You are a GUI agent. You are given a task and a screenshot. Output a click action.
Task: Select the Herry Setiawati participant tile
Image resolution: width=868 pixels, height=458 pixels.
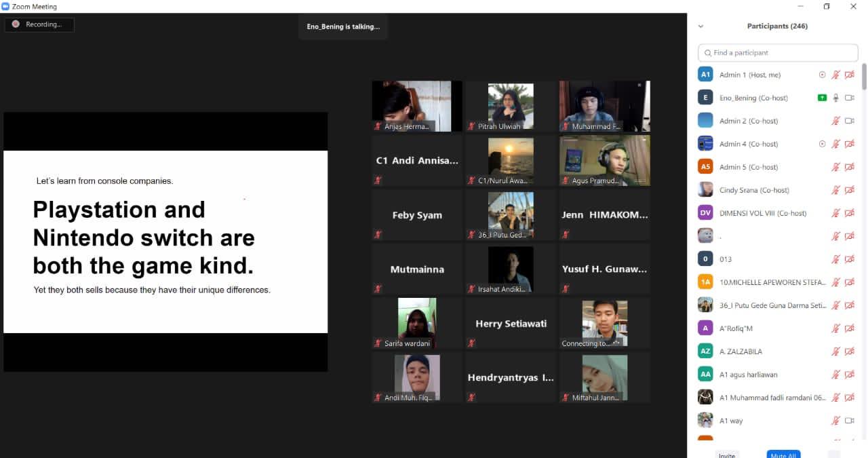click(x=510, y=323)
